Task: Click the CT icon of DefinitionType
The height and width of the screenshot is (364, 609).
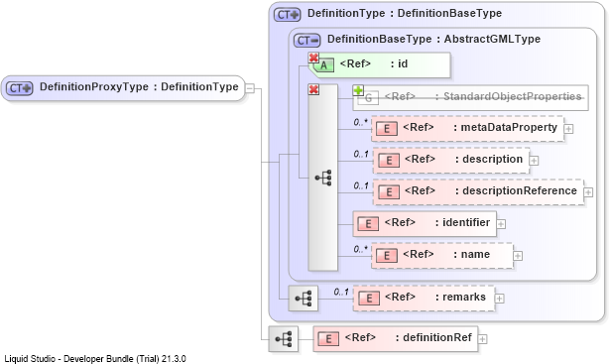Action: click(x=287, y=15)
